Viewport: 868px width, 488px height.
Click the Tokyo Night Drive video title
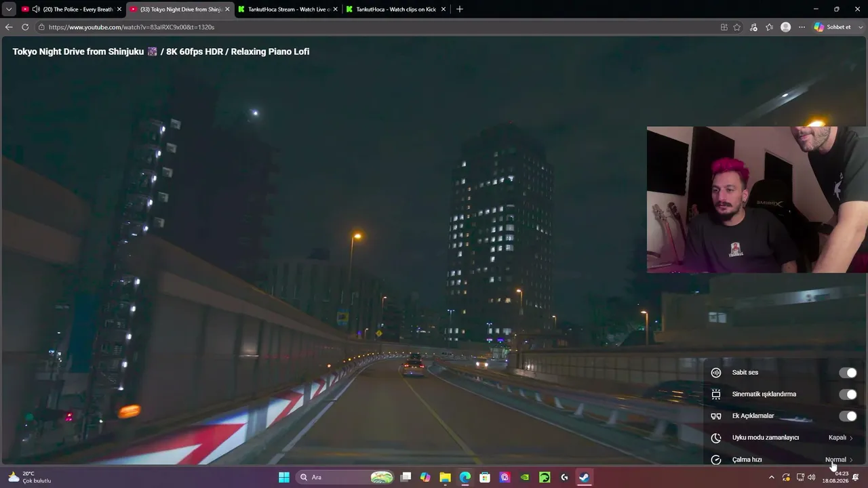click(161, 52)
